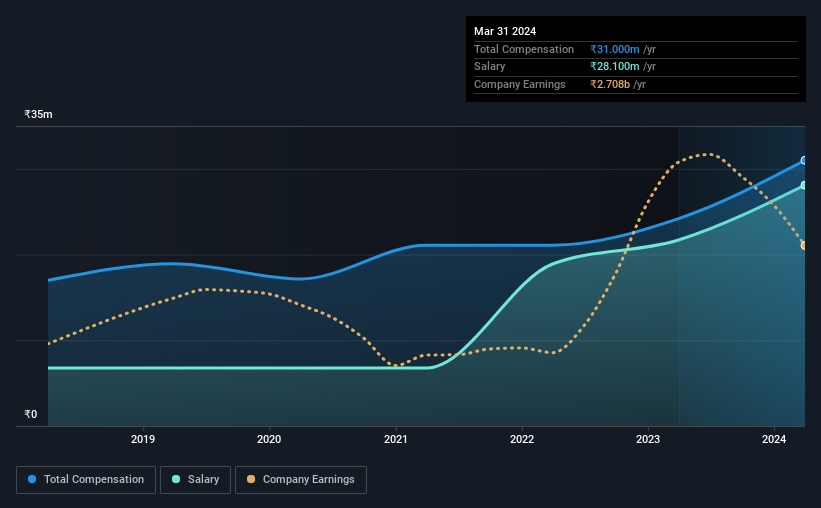
Task: Toggle the Salary legend button
Action: tap(195, 480)
